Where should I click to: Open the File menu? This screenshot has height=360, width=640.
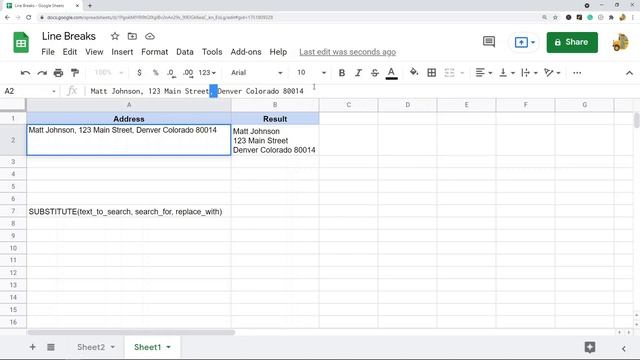point(48,52)
